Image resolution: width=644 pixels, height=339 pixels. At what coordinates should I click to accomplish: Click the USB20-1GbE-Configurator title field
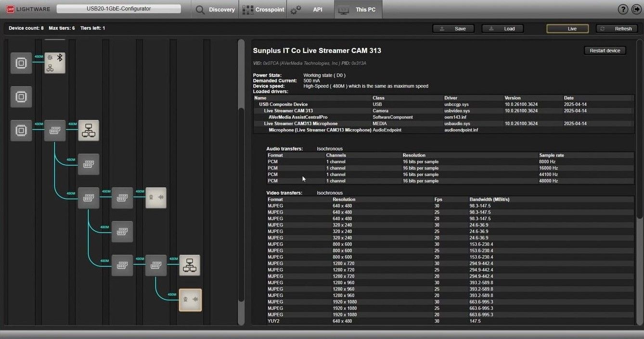pyautogui.click(x=119, y=9)
